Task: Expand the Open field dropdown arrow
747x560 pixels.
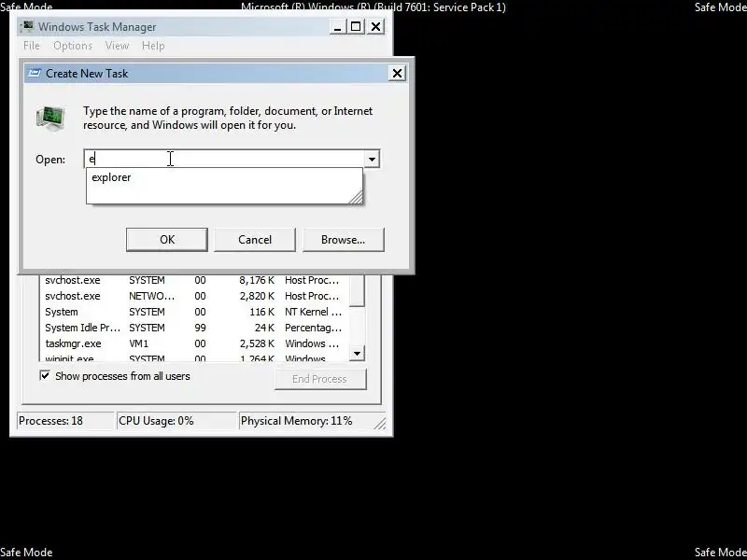Action: [x=372, y=159]
